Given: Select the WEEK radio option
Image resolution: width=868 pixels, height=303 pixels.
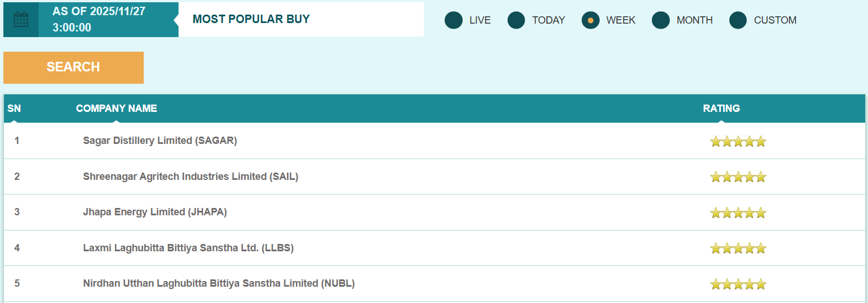Looking at the screenshot, I should [591, 20].
